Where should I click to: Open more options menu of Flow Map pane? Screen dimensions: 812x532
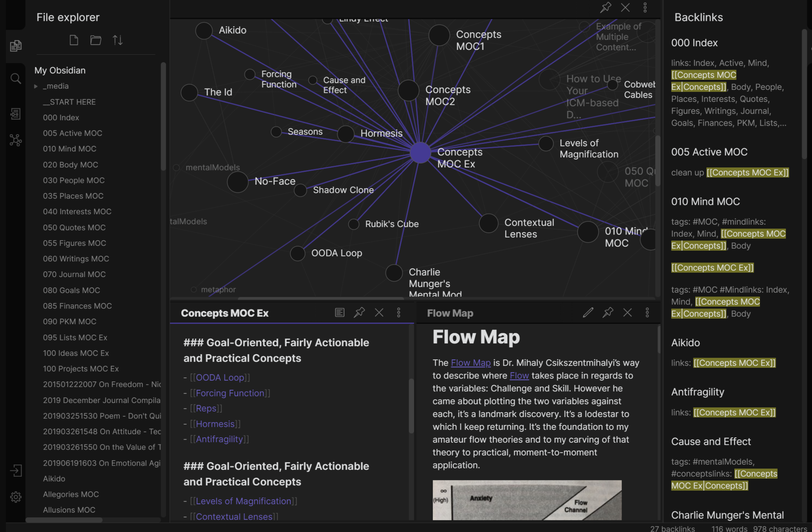tap(647, 313)
